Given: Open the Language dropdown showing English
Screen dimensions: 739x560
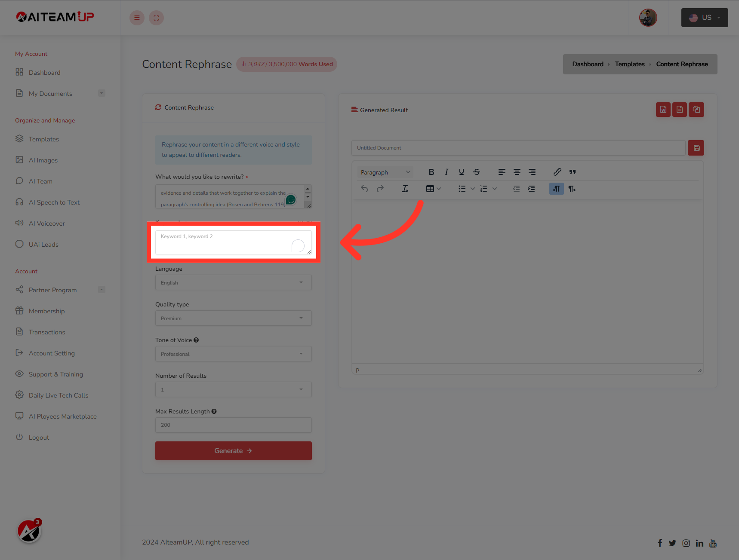Looking at the screenshot, I should pyautogui.click(x=233, y=282).
